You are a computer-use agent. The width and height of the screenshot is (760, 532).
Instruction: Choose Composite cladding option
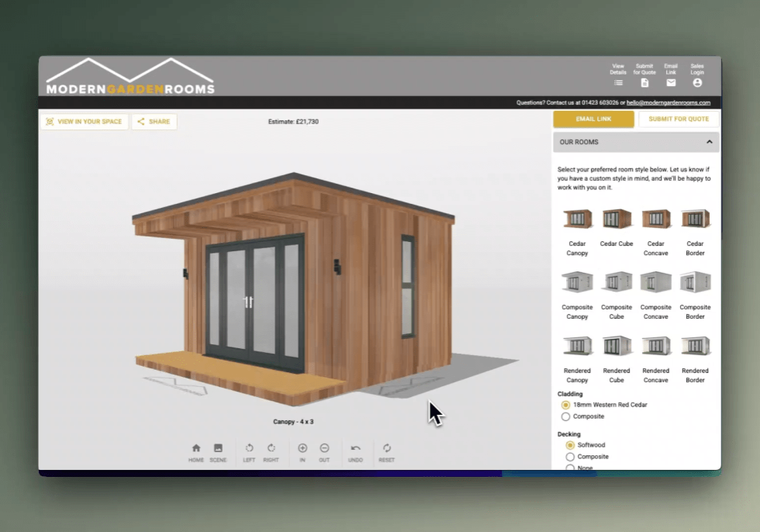click(566, 416)
